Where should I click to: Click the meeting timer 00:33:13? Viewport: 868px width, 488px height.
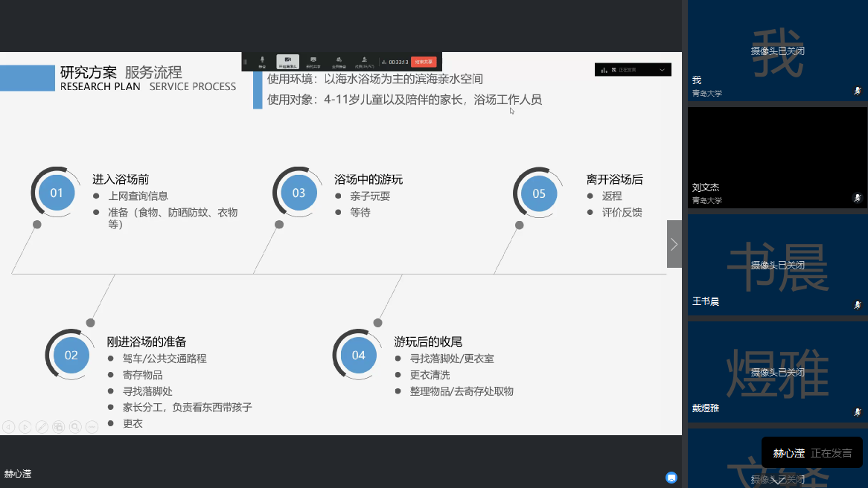tap(398, 62)
